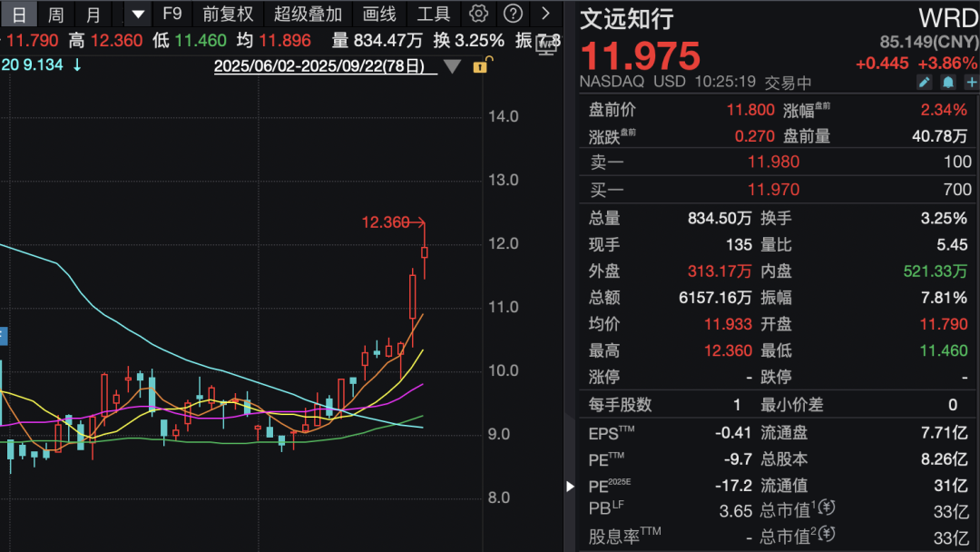
Task: Switch to monthly 月 chart
Action: [93, 14]
